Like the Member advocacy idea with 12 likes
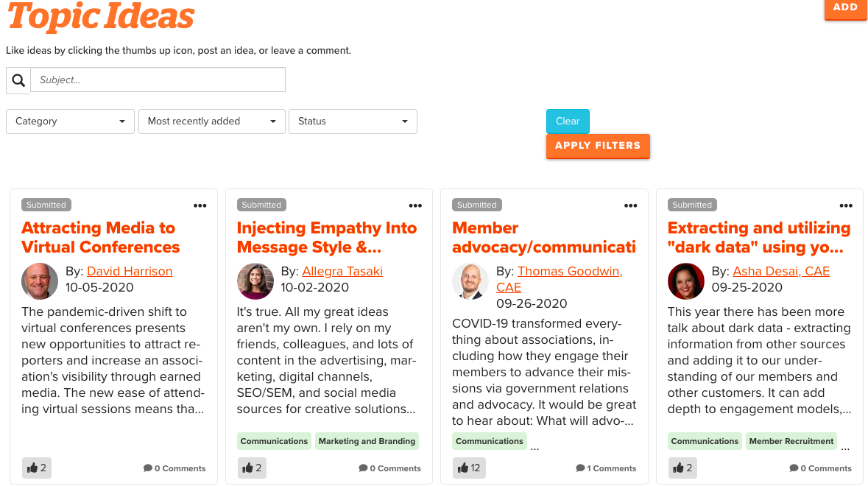868x486 pixels. click(469, 468)
